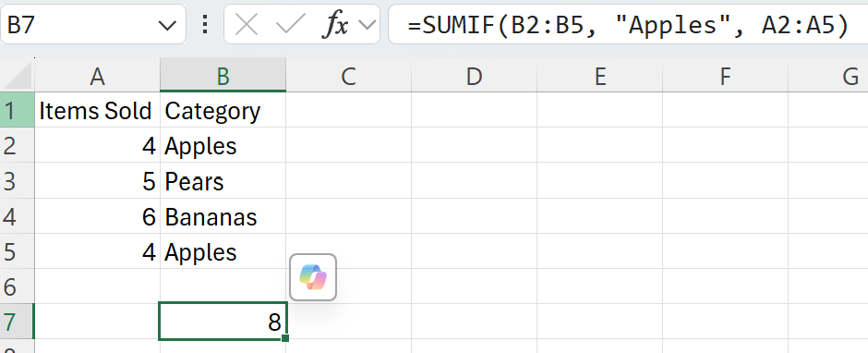Viewport: 868px width, 353px height.
Task: Open the three-dot handle beside Name Box
Action: point(205,25)
